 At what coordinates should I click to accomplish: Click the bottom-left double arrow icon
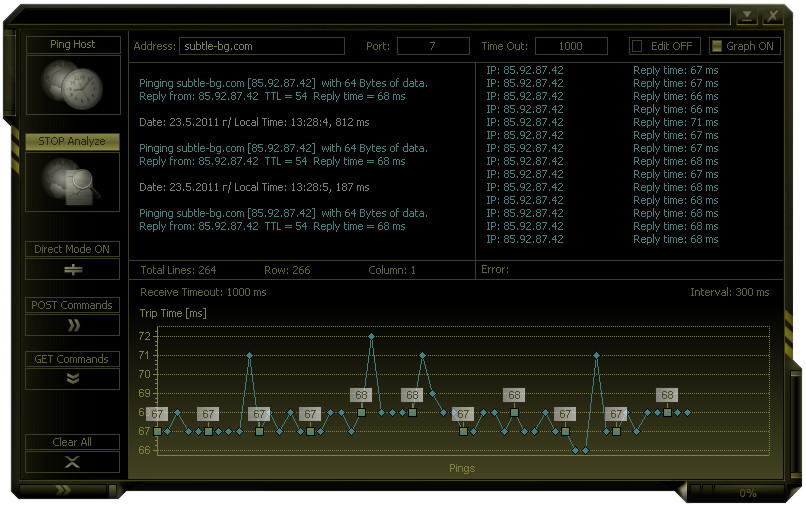pyautogui.click(x=64, y=490)
